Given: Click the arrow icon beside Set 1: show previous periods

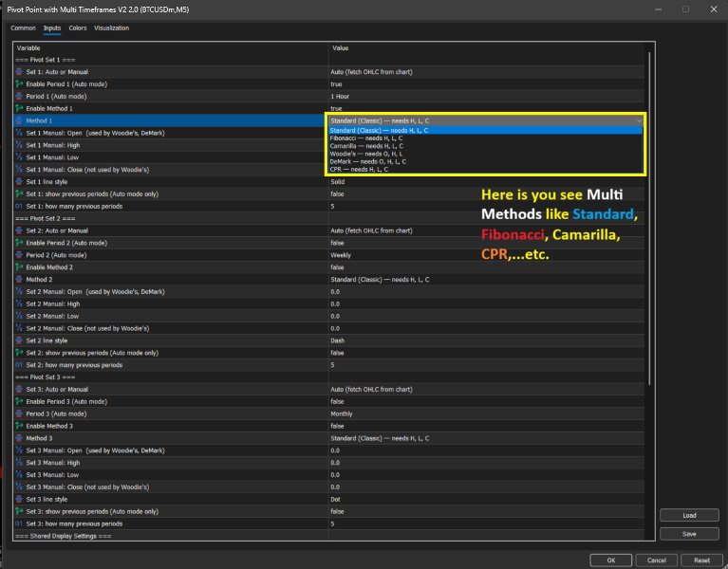Looking at the screenshot, I should [x=19, y=193].
